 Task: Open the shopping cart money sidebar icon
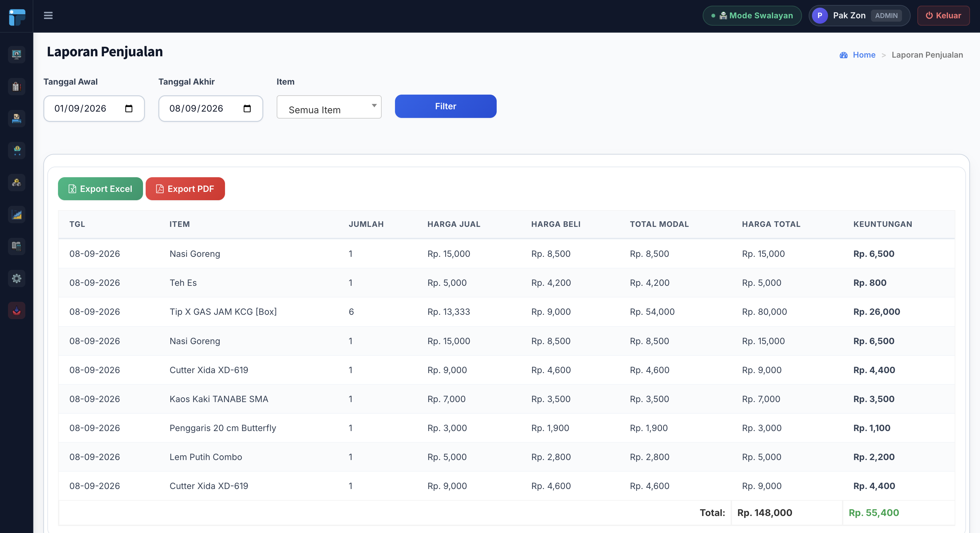pos(16,151)
